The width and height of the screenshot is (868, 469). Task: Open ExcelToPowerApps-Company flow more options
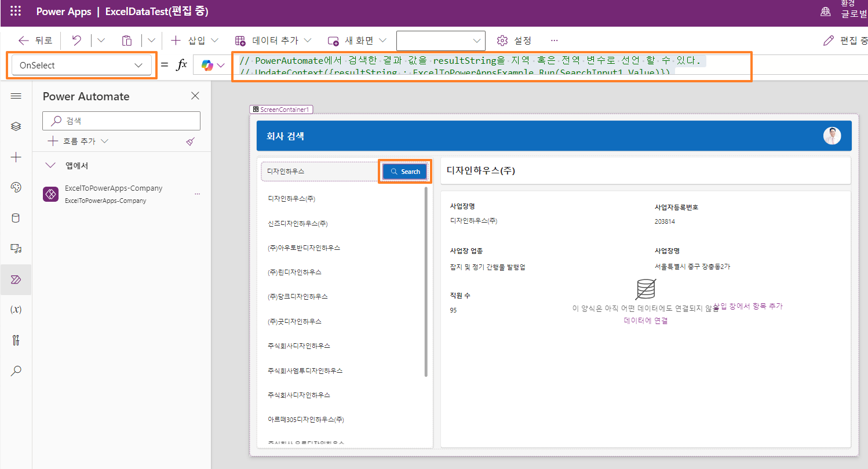point(197,194)
